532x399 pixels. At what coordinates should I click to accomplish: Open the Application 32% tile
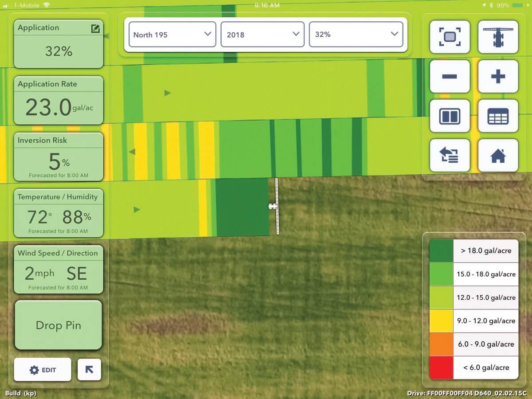click(x=59, y=43)
